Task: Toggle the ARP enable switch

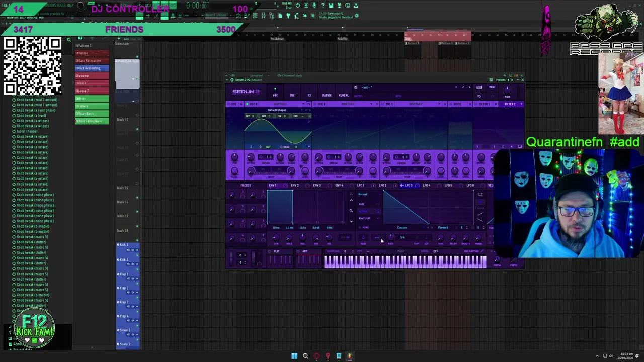Action: (298, 251)
